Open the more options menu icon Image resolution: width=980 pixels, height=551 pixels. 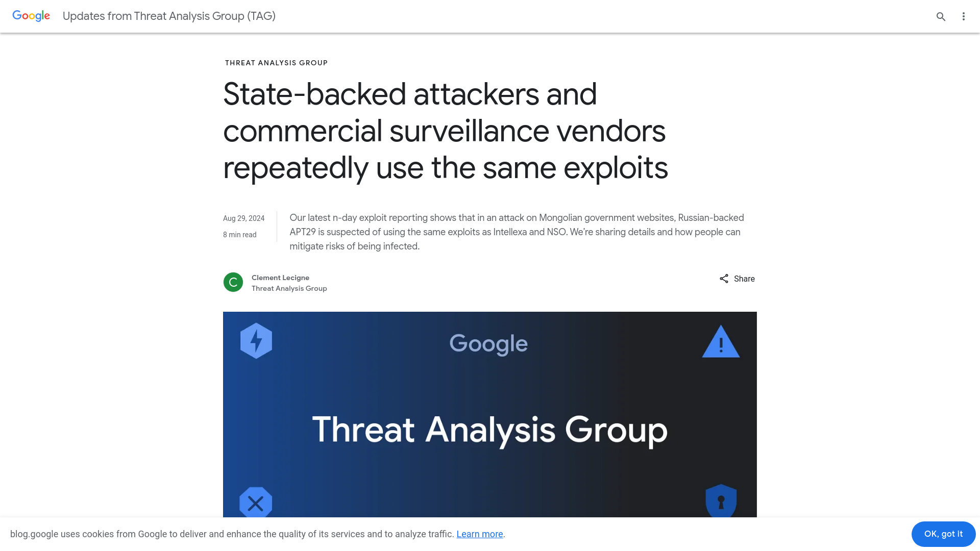point(964,16)
